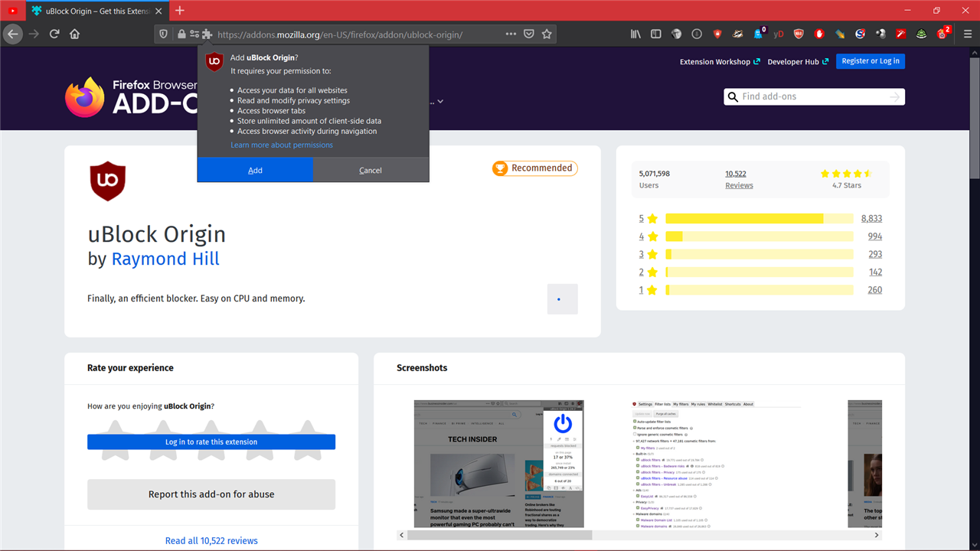Focus the Find add-ons search field

pyautogui.click(x=814, y=96)
